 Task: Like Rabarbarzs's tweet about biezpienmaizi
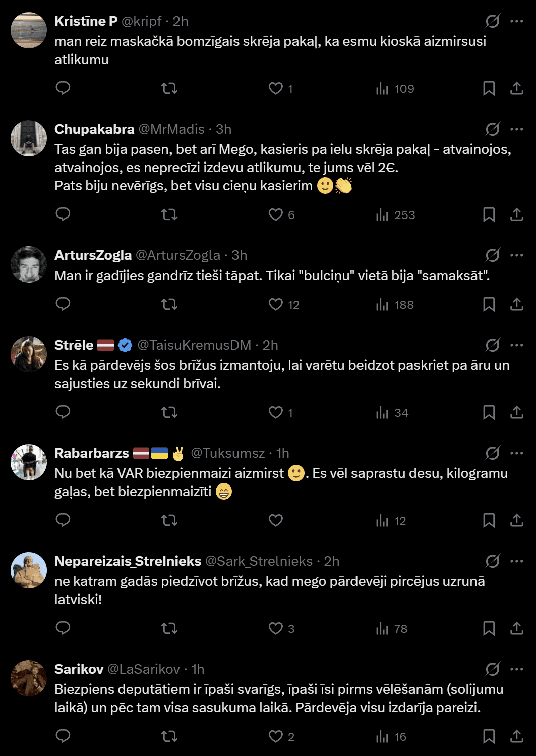276,520
